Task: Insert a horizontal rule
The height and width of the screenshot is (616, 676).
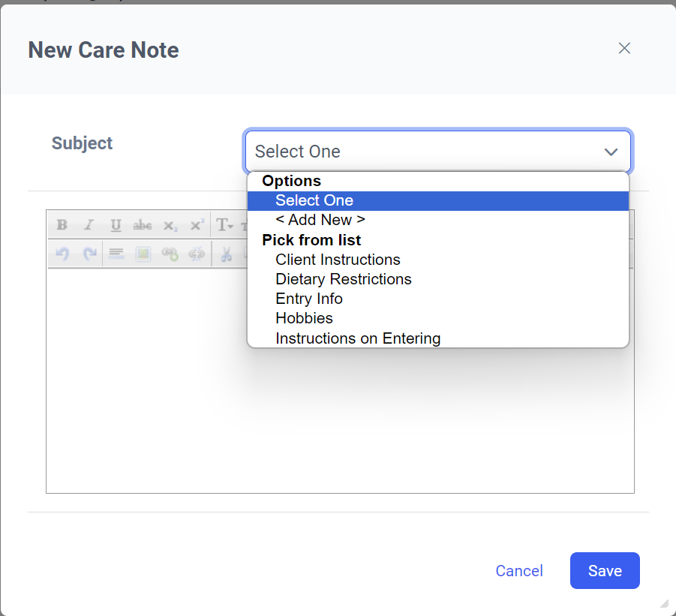Action: (116, 254)
